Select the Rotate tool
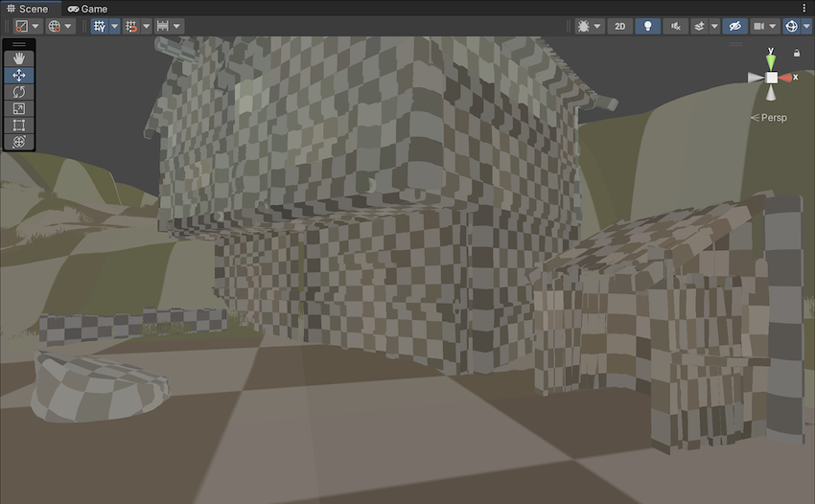 (19, 92)
